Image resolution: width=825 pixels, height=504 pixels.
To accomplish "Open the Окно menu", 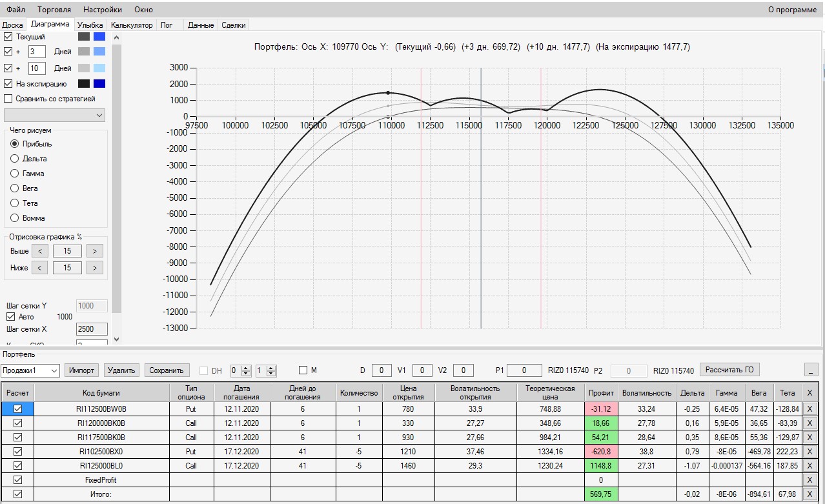I will point(143,10).
